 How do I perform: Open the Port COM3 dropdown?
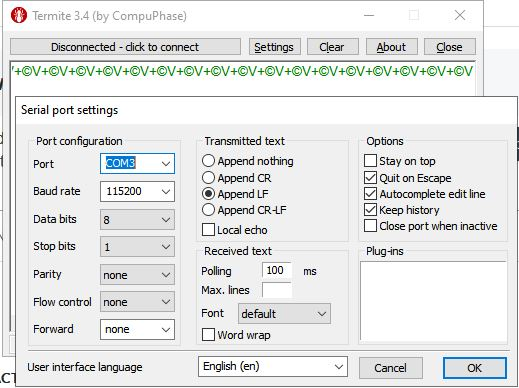click(x=137, y=163)
